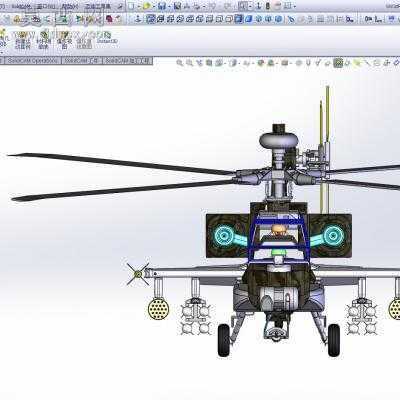Click the maroon red icon in the second toolbar row

click(x=109, y=19)
